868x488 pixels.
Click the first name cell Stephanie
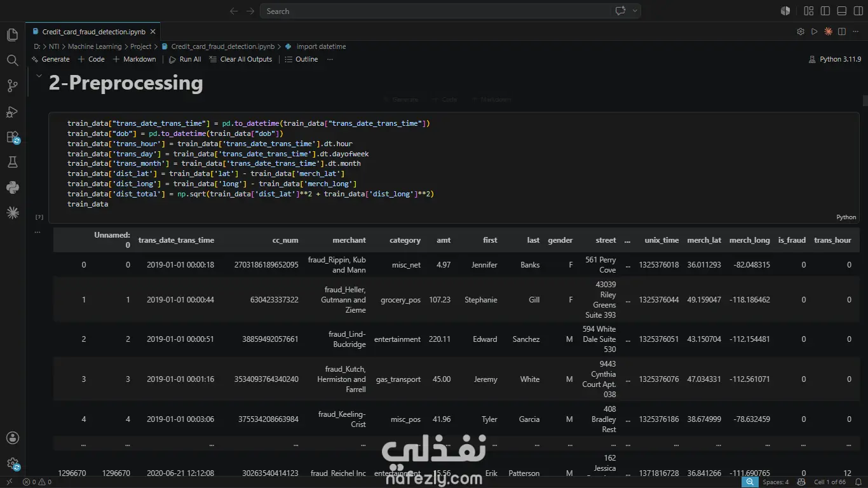(481, 300)
